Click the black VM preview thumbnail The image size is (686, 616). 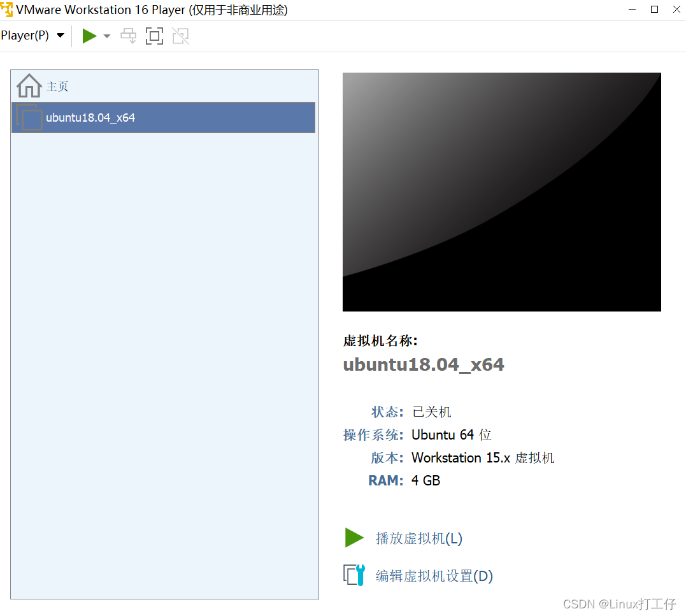(x=501, y=192)
